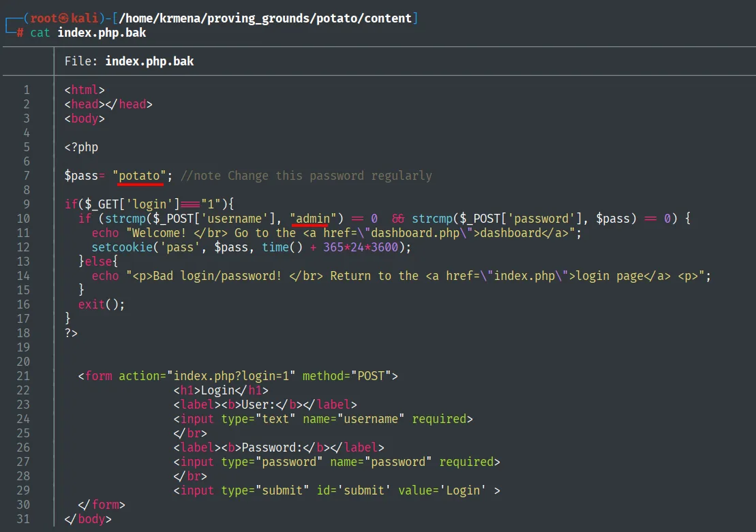The width and height of the screenshot is (756, 532).
Task: Click the value='Login' attribute
Action: 442,490
